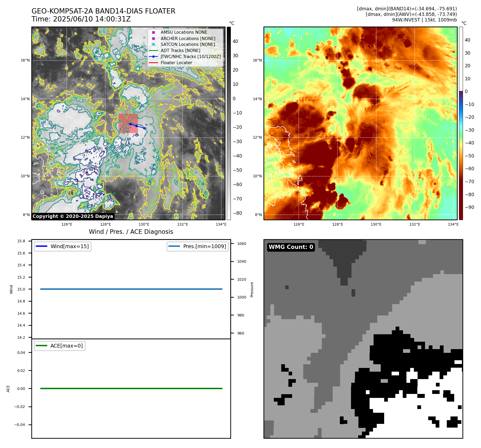Click the Pressure axis label

(x=252, y=289)
